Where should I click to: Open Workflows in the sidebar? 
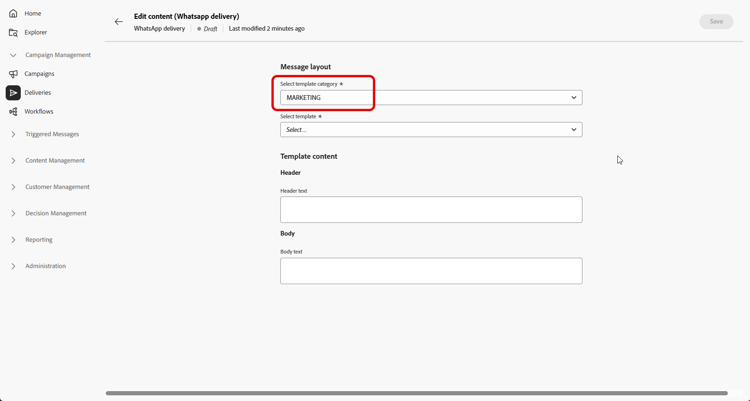39,111
